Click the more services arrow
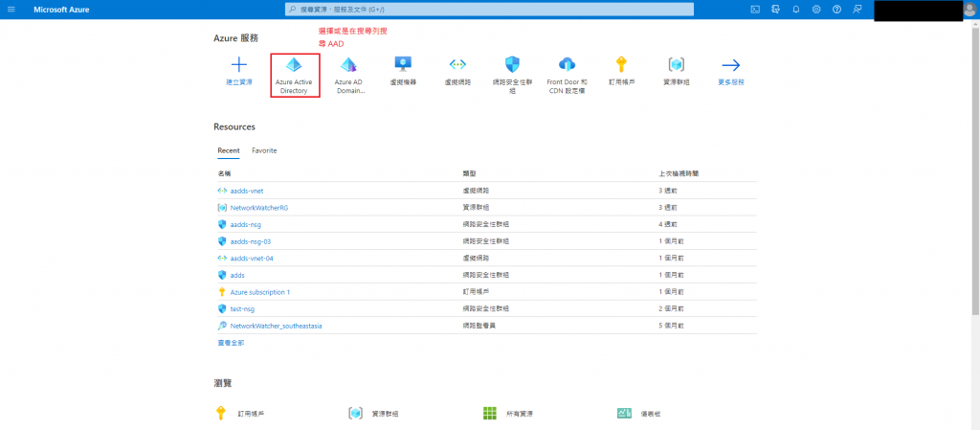The width and height of the screenshot is (980, 430). 730,64
